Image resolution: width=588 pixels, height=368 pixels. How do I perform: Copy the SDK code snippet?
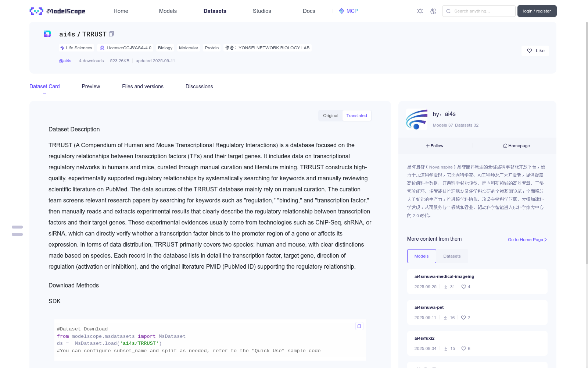pyautogui.click(x=359, y=326)
